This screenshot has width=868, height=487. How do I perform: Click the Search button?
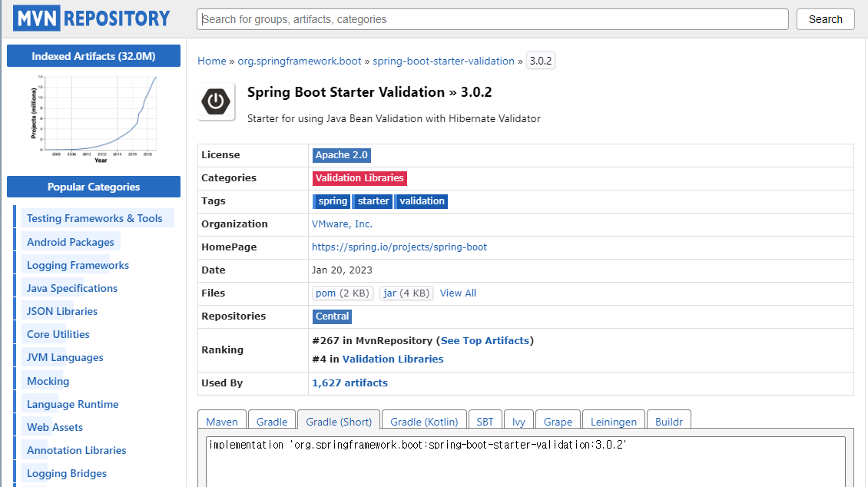(826, 19)
